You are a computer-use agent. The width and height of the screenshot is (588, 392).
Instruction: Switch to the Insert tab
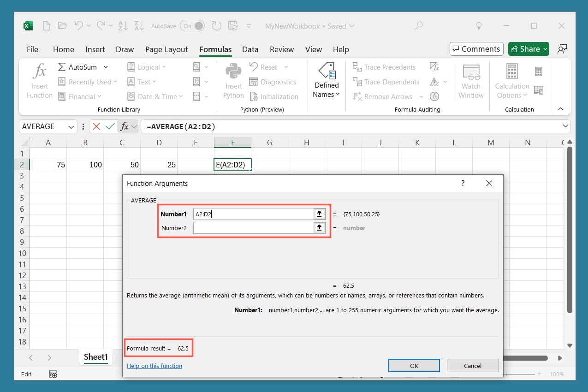point(95,49)
